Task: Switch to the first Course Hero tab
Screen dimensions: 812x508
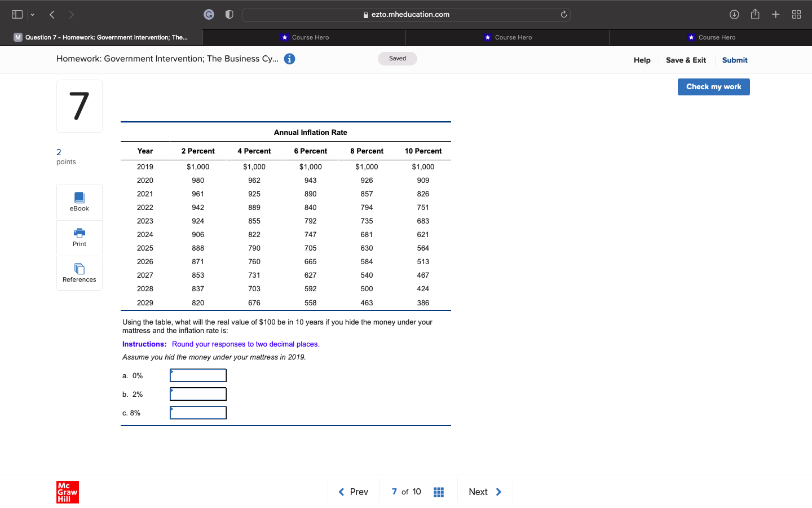Action: point(305,37)
